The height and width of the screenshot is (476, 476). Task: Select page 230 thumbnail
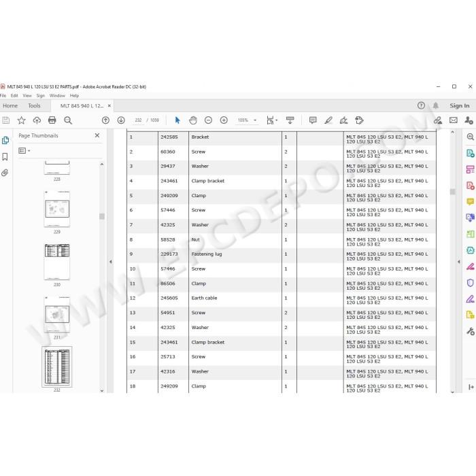57,262
